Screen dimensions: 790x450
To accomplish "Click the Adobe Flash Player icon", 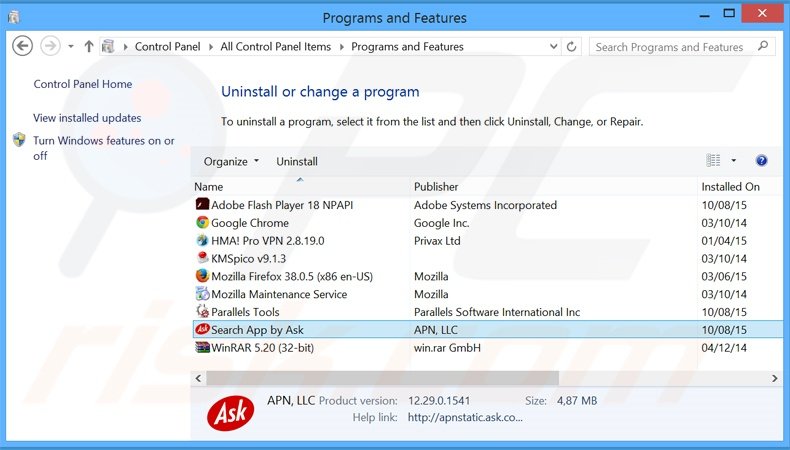I will coord(202,205).
